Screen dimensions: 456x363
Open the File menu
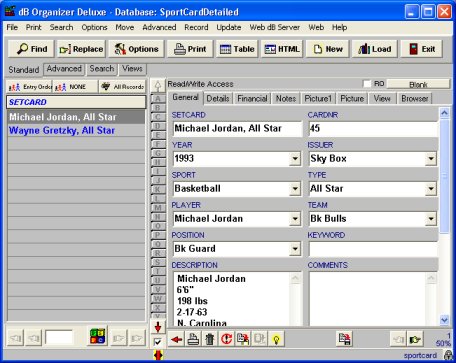coord(12,28)
